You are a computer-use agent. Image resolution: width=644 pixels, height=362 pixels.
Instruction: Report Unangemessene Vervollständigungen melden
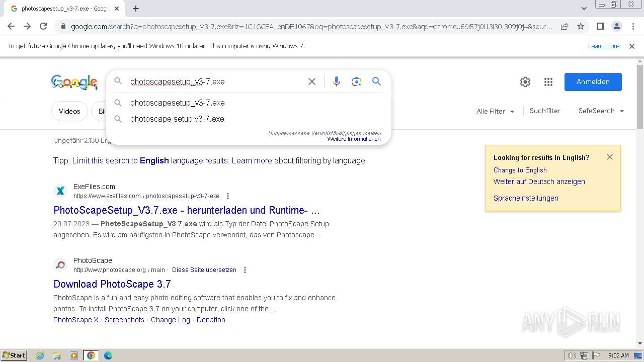[325, 133]
